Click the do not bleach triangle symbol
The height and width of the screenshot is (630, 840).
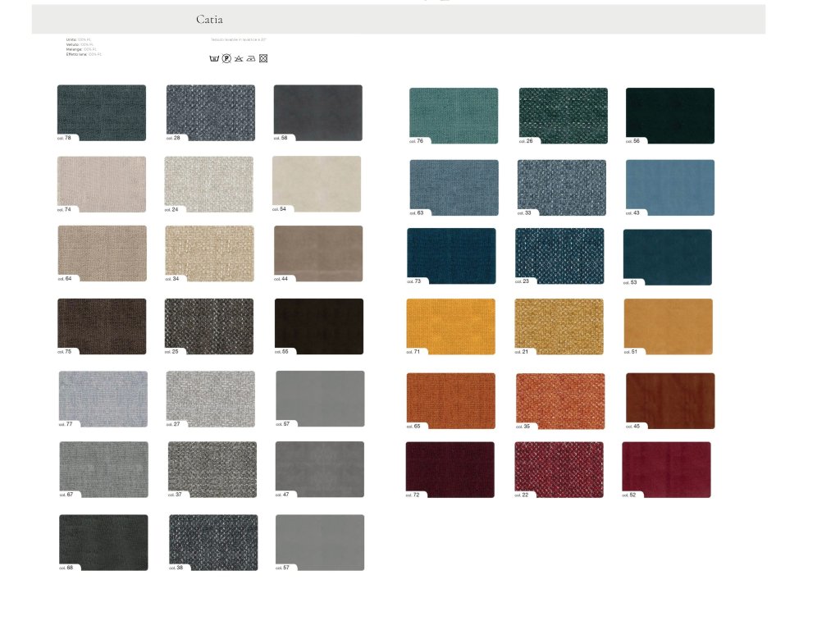point(239,59)
